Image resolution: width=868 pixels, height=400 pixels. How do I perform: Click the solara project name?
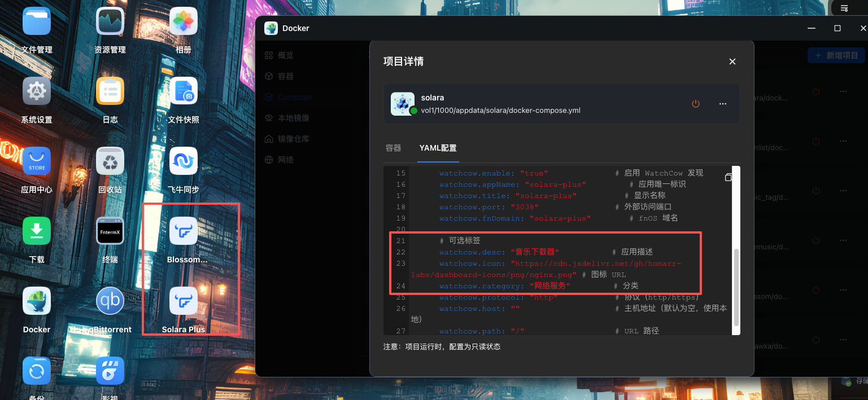tap(432, 98)
